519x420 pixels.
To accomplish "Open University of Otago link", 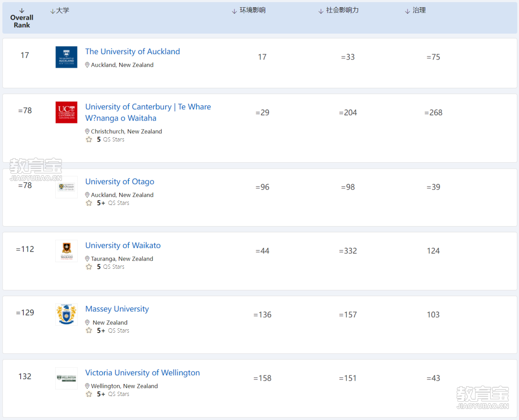I will [x=120, y=181].
